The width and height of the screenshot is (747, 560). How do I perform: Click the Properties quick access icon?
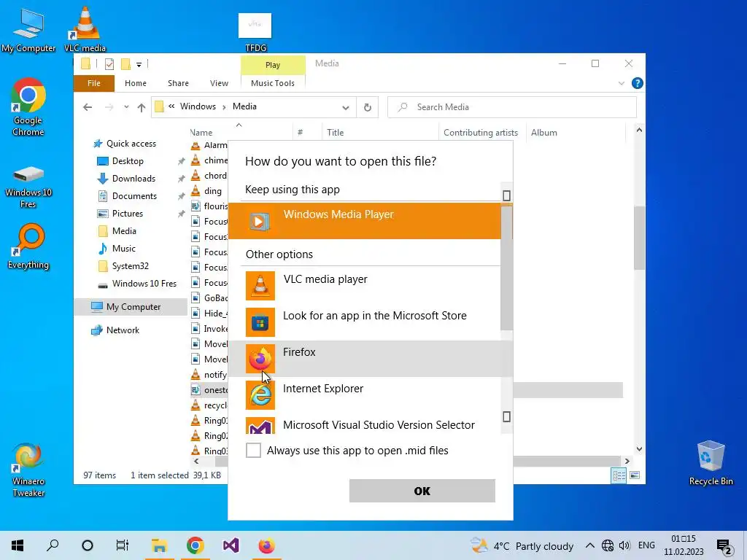[109, 64]
